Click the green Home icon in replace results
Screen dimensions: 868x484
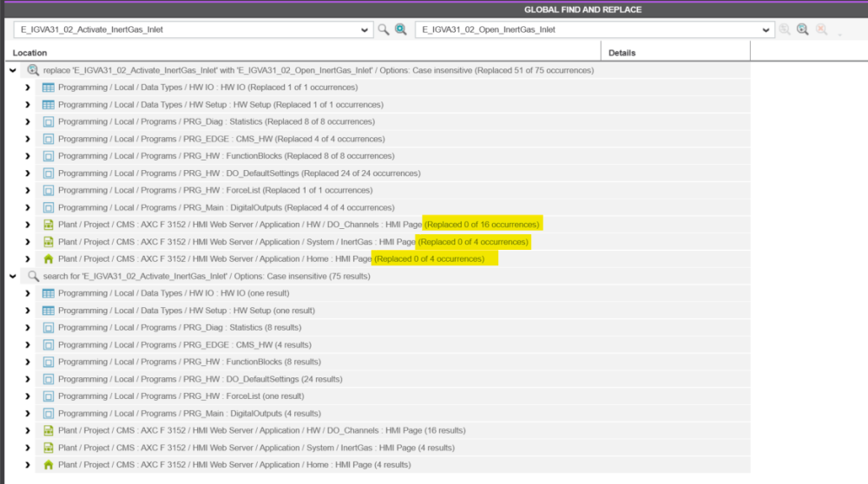(x=49, y=259)
